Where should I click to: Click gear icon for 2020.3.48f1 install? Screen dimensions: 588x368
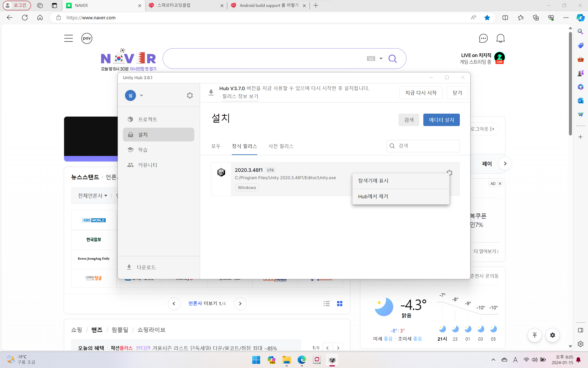pos(449,173)
